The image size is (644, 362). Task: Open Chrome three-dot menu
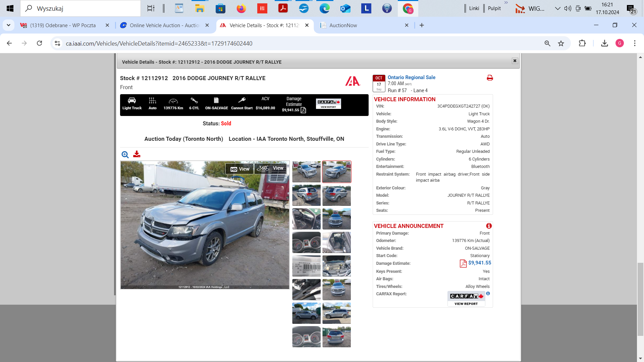click(x=635, y=43)
